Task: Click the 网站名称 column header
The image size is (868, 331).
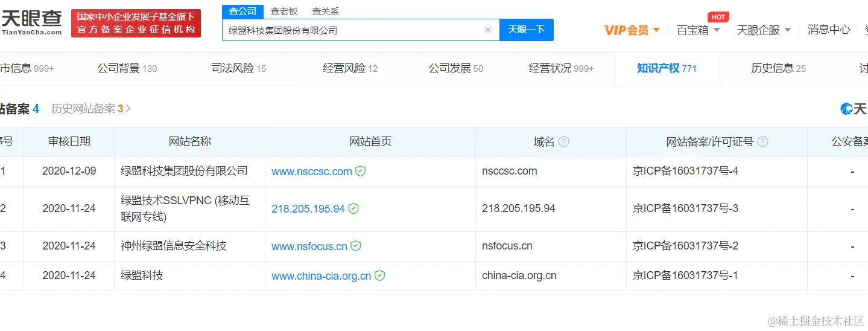Action: (x=190, y=141)
